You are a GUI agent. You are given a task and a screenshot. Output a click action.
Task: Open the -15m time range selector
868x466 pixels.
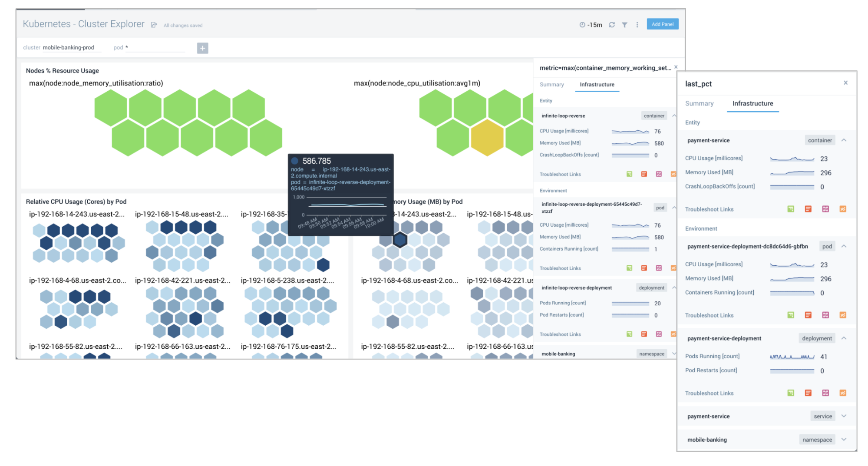point(591,25)
